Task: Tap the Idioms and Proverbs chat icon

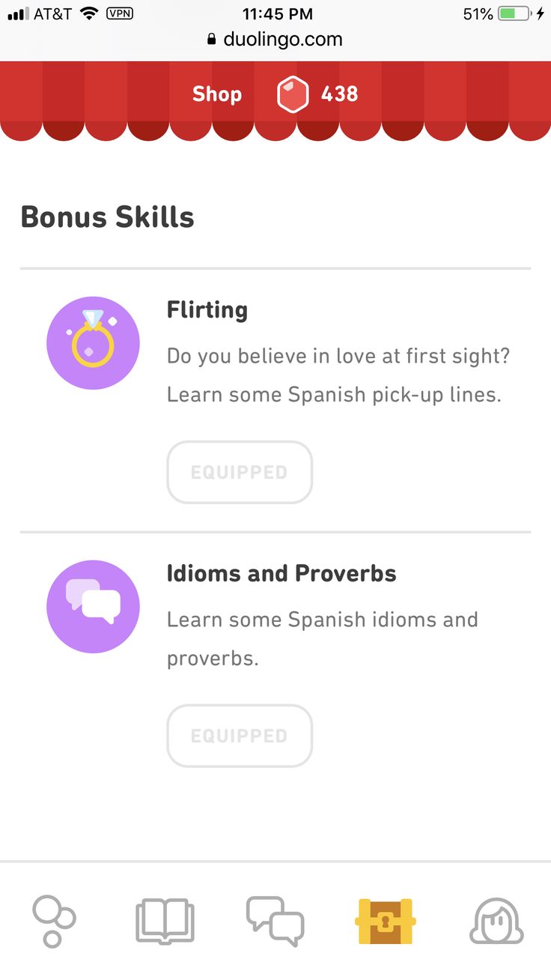Action: click(x=93, y=607)
